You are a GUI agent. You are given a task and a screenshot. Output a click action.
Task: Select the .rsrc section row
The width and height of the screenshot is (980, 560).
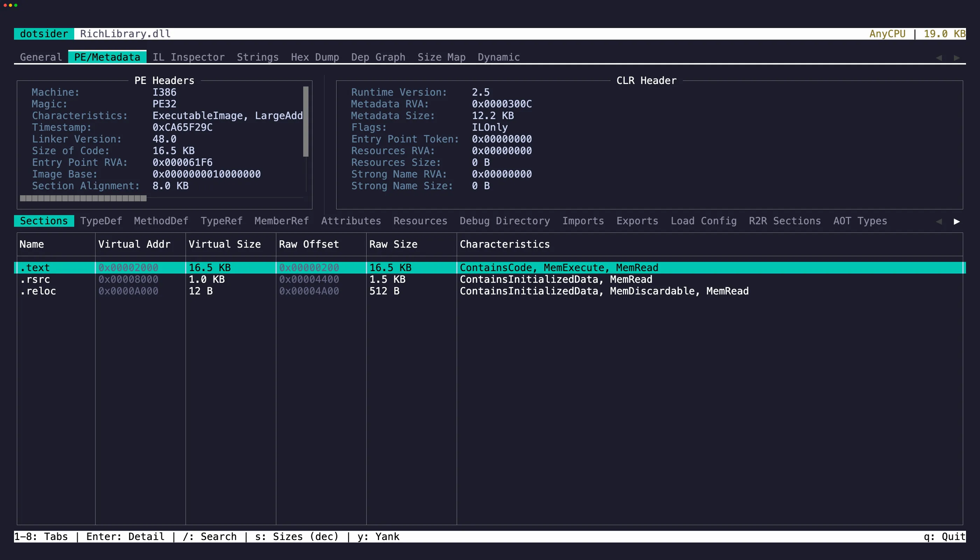pos(490,280)
